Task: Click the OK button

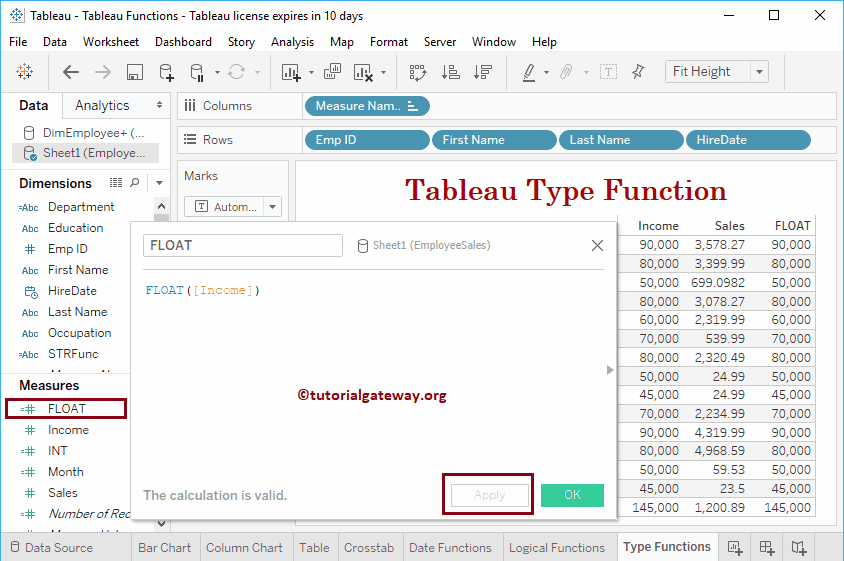Action: tap(572, 495)
